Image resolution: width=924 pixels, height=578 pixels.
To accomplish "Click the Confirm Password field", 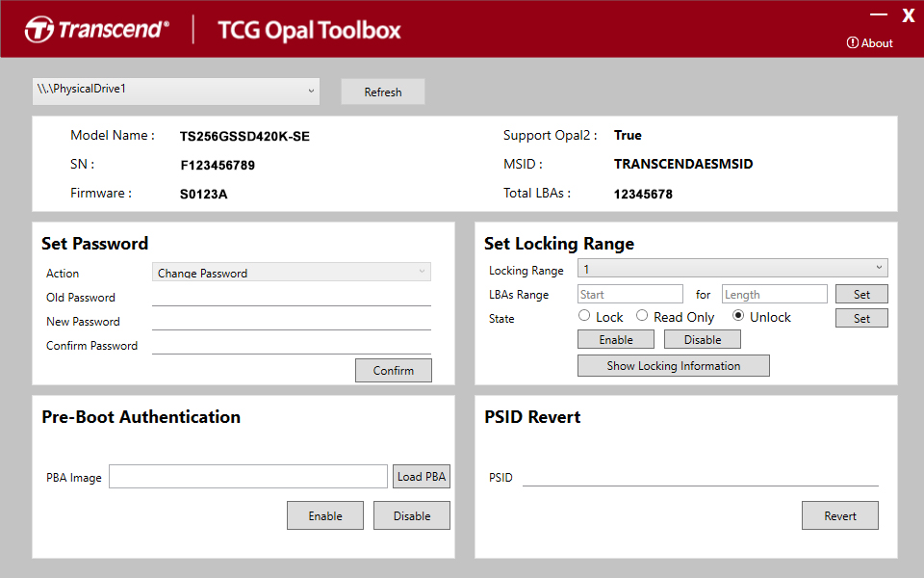I will coord(292,345).
